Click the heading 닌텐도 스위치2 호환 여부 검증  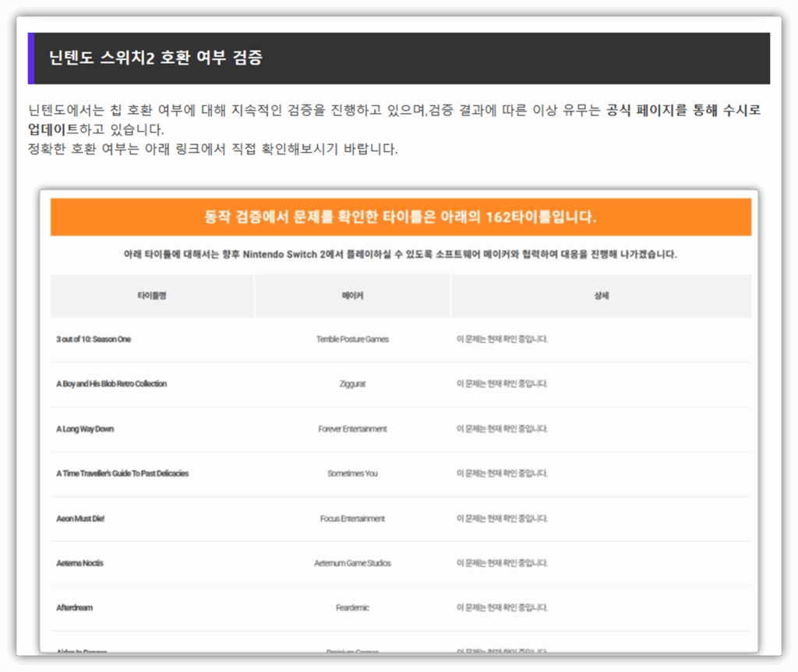(156, 58)
